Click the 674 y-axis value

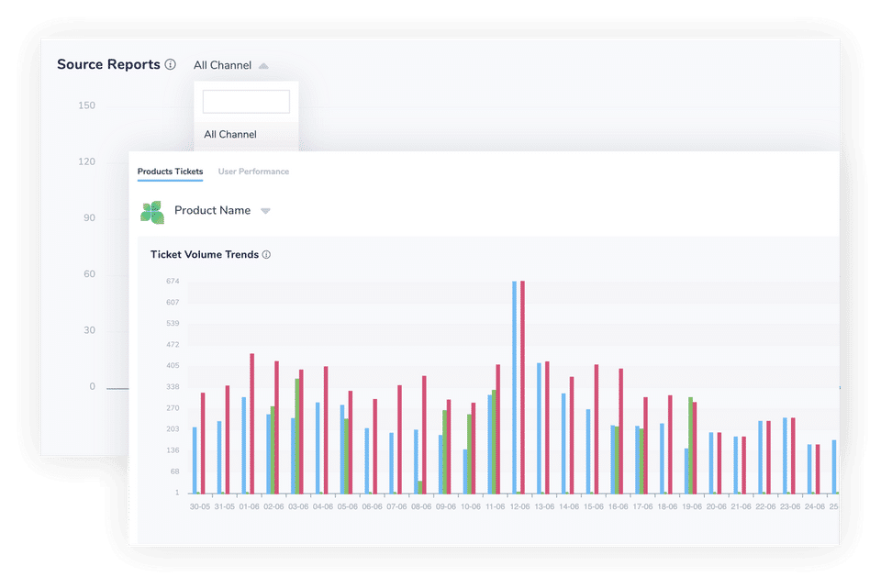pyautogui.click(x=173, y=282)
